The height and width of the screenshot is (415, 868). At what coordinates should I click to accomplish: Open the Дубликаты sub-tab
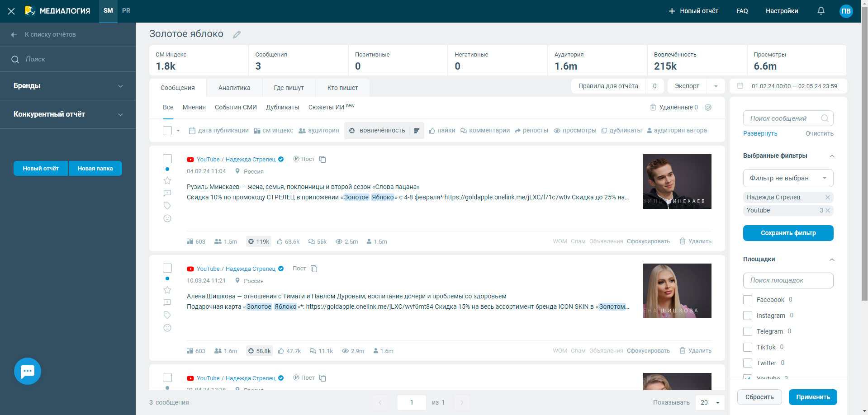pyautogui.click(x=282, y=107)
